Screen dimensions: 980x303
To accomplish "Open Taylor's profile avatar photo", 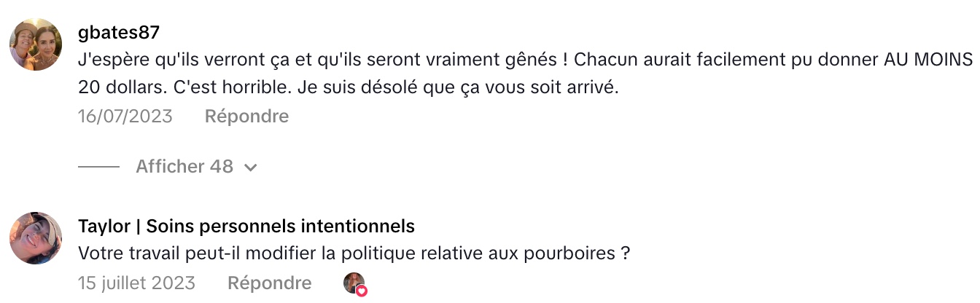I will click(35, 238).
